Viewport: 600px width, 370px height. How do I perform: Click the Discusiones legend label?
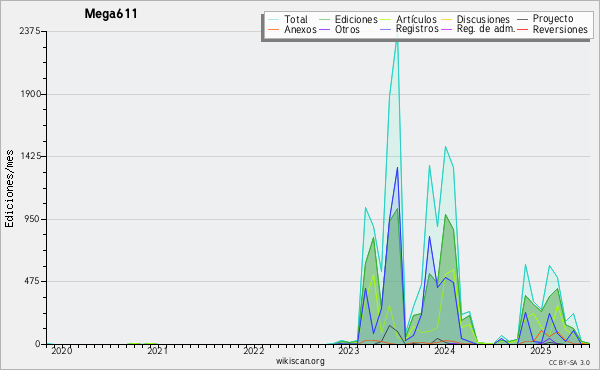[483, 19]
